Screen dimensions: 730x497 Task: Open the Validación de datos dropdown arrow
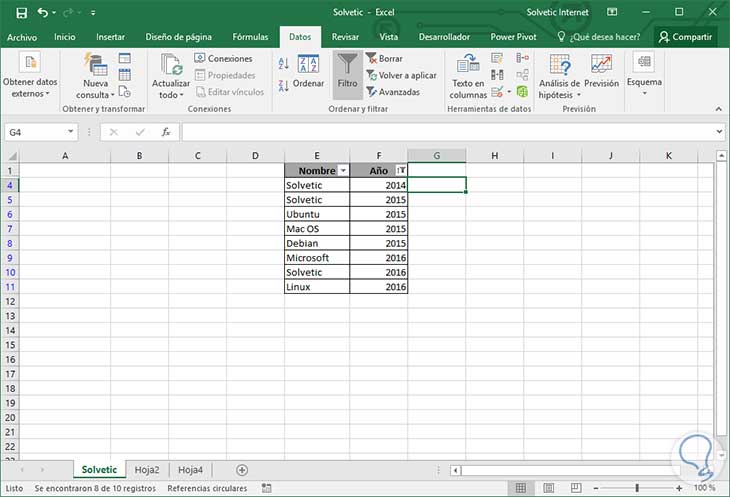(x=509, y=92)
